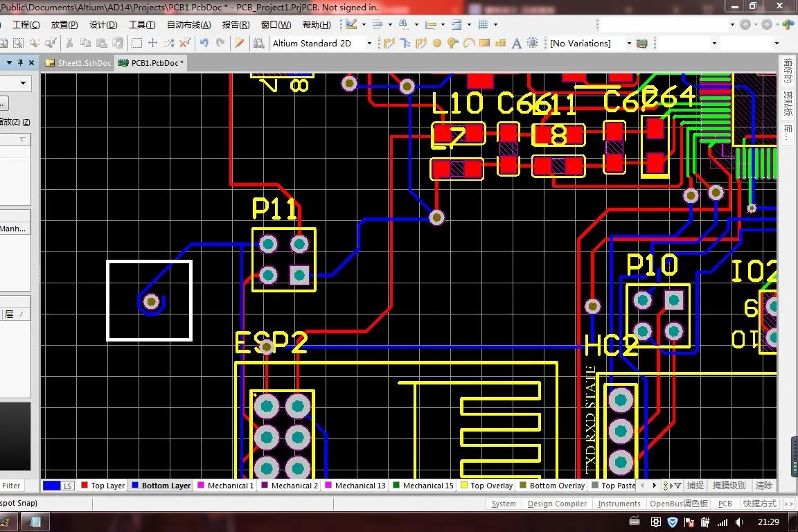Select the zoom area icon in toolbar

[18, 43]
